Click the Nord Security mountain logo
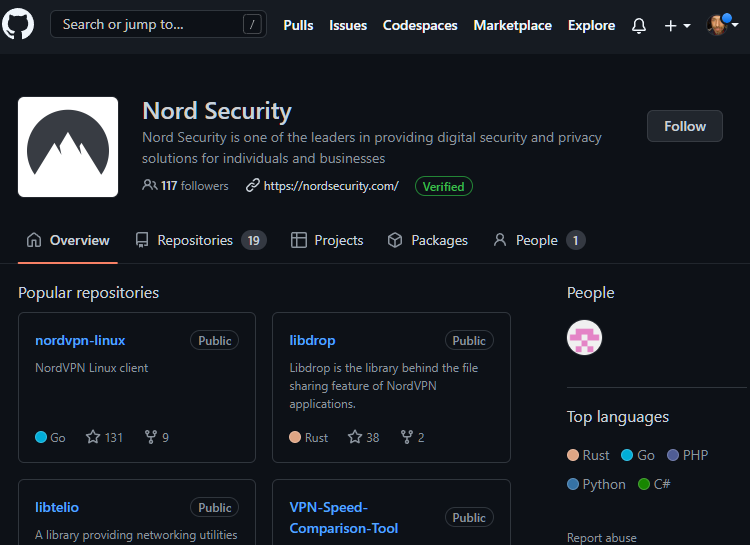Image resolution: width=750 pixels, height=545 pixels. 68,147
